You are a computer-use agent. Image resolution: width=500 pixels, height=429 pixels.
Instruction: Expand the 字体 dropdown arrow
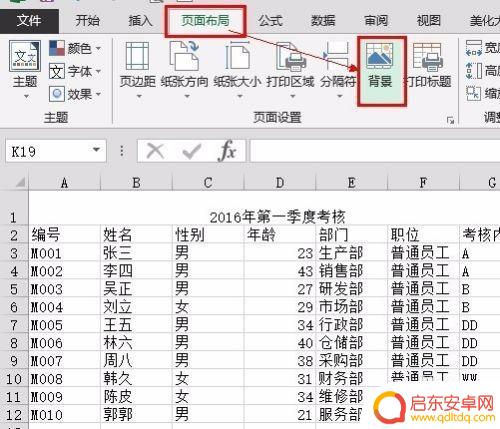pos(98,71)
